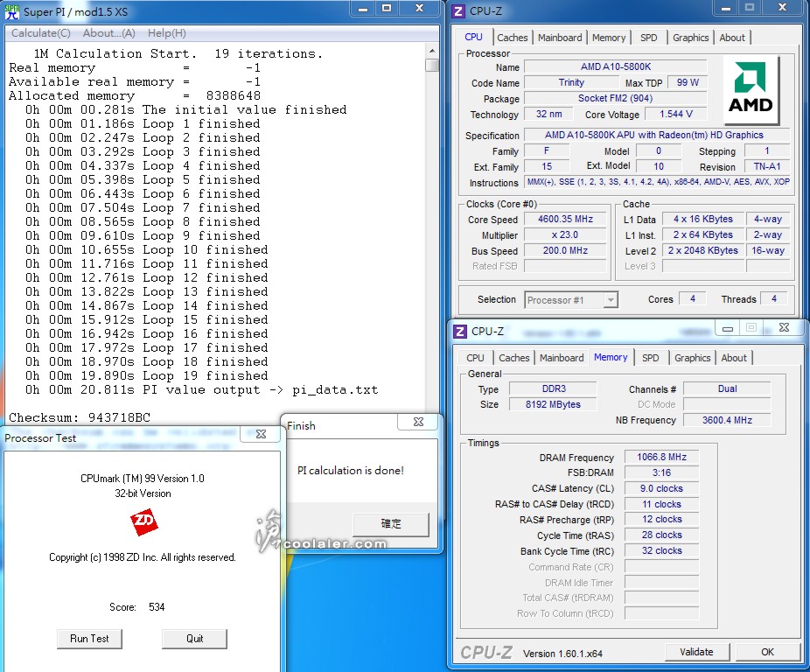The width and height of the screenshot is (810, 672).
Task: Open the Calculate(C) menu in Super PI
Action: pos(41,33)
